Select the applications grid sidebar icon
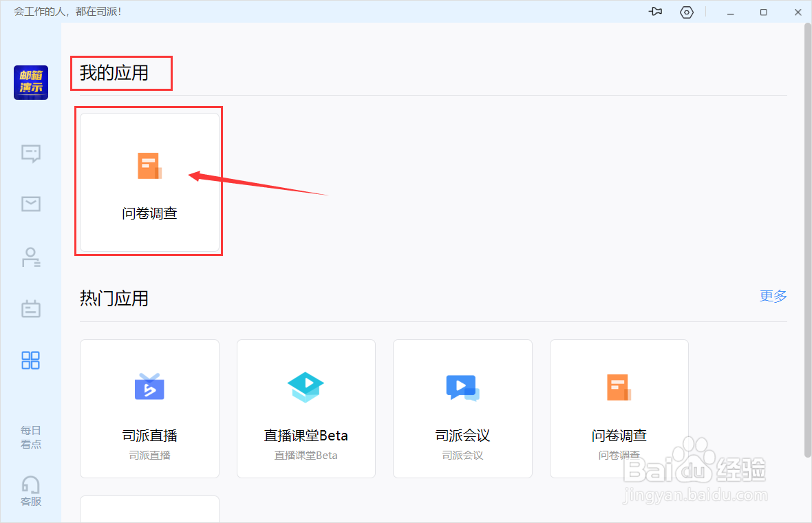Image resolution: width=812 pixels, height=523 pixels. (x=30, y=360)
